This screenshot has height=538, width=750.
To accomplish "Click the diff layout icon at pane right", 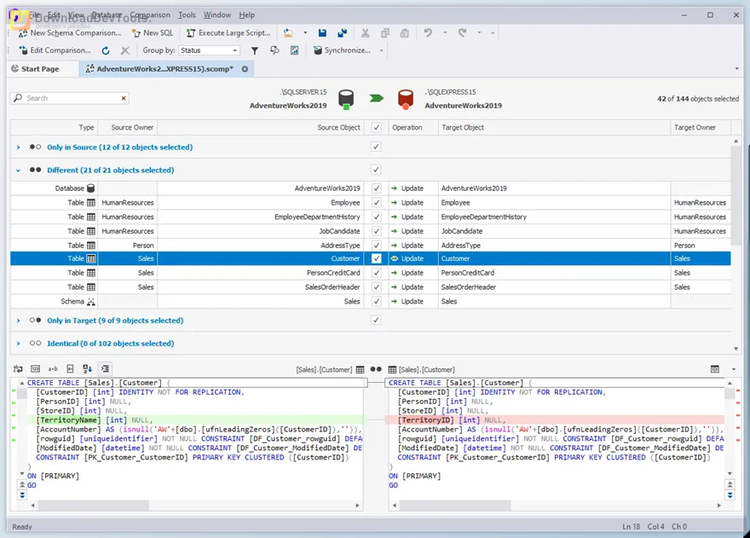I will 715,369.
